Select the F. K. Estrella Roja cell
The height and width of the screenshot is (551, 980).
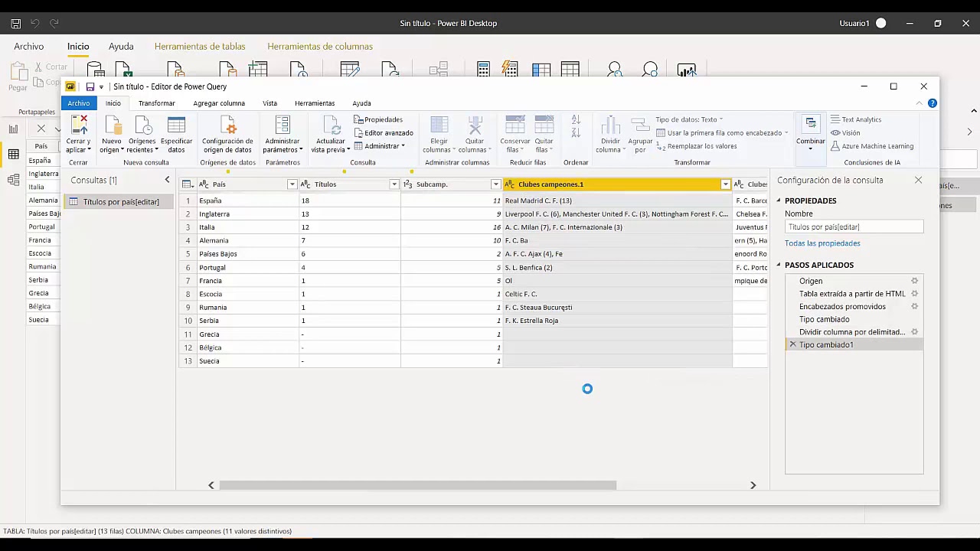pos(617,321)
